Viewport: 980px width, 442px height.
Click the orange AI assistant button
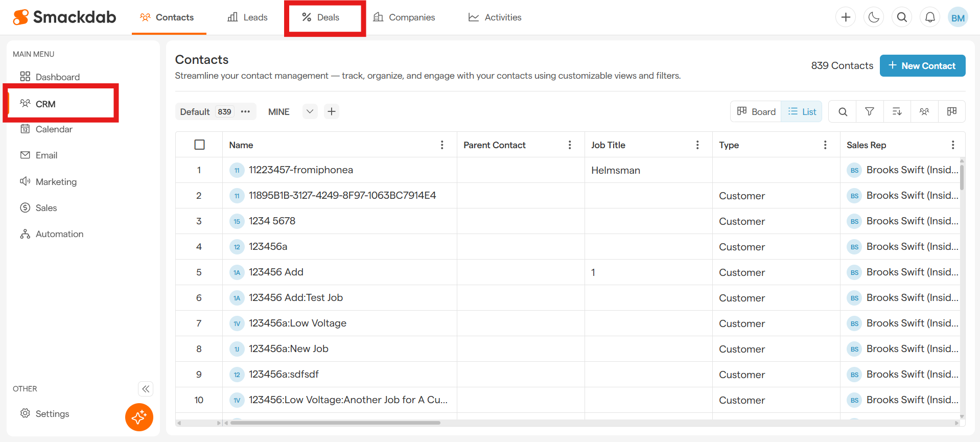pyautogui.click(x=139, y=417)
